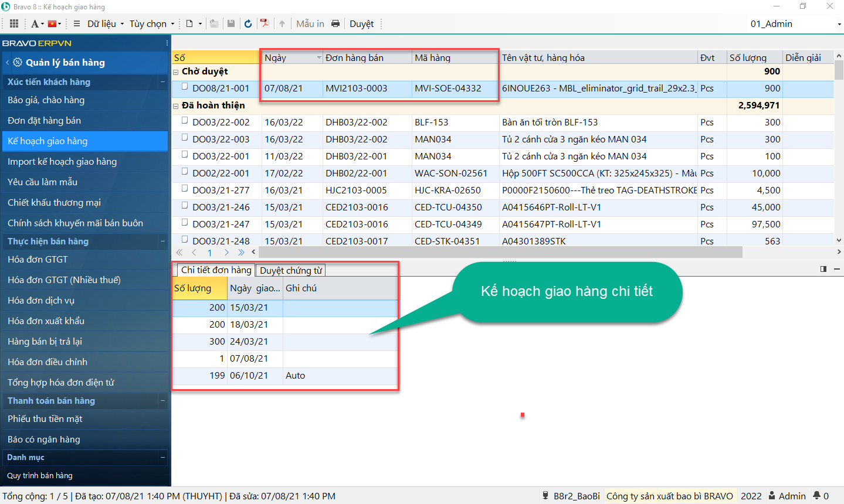Click the save floppy disk icon
The width and height of the screenshot is (844, 504).
231,23
